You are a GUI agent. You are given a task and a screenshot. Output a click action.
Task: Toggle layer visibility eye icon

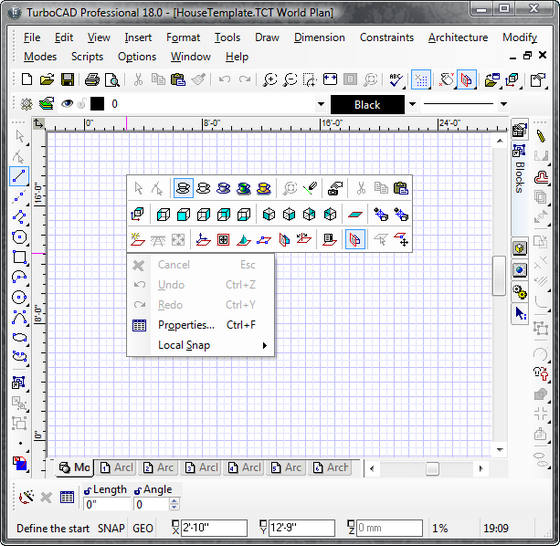click(x=67, y=104)
